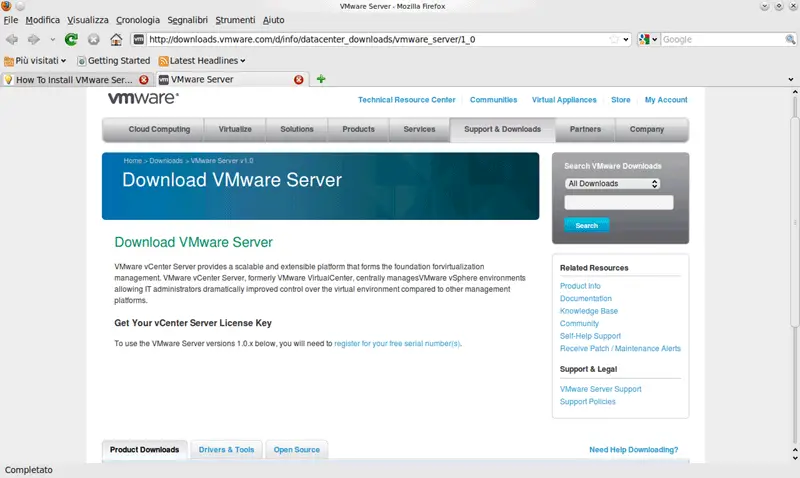This screenshot has height=478, width=800.
Task: Open the Support Policies link
Action: click(x=588, y=402)
